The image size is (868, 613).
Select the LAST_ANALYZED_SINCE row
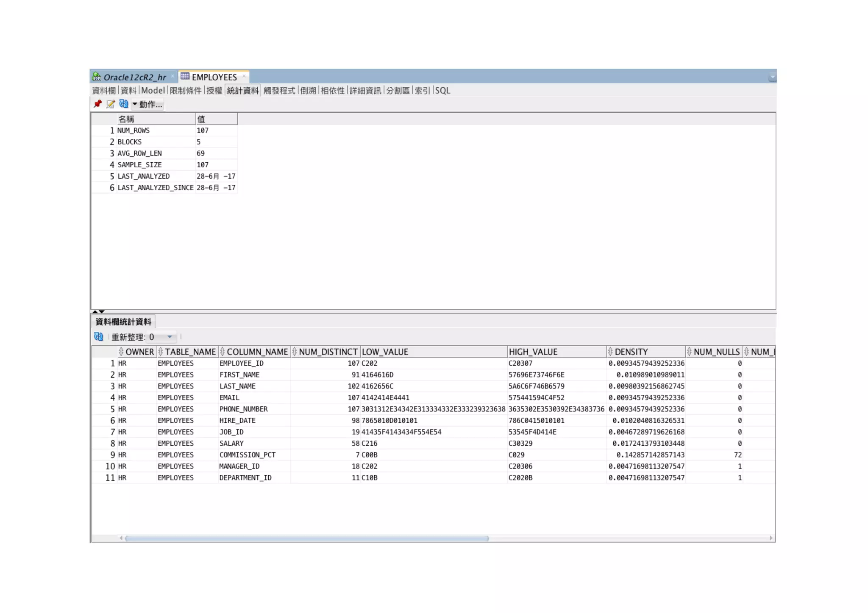[x=164, y=188]
